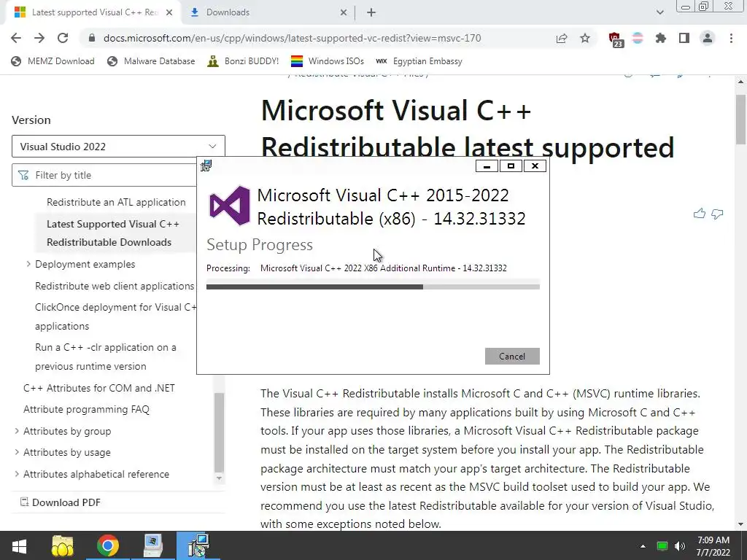The image size is (747, 560).
Task: Open the striped flag extension icon
Action: coord(638,38)
